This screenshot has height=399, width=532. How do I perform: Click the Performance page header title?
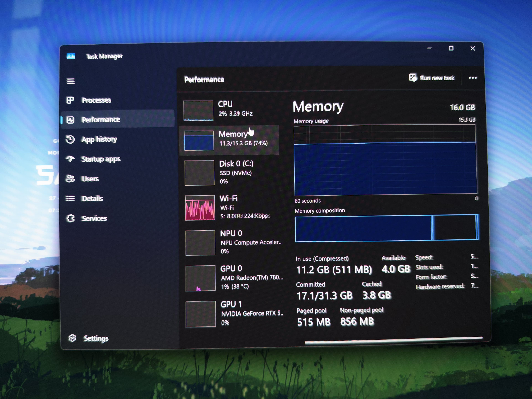click(204, 80)
